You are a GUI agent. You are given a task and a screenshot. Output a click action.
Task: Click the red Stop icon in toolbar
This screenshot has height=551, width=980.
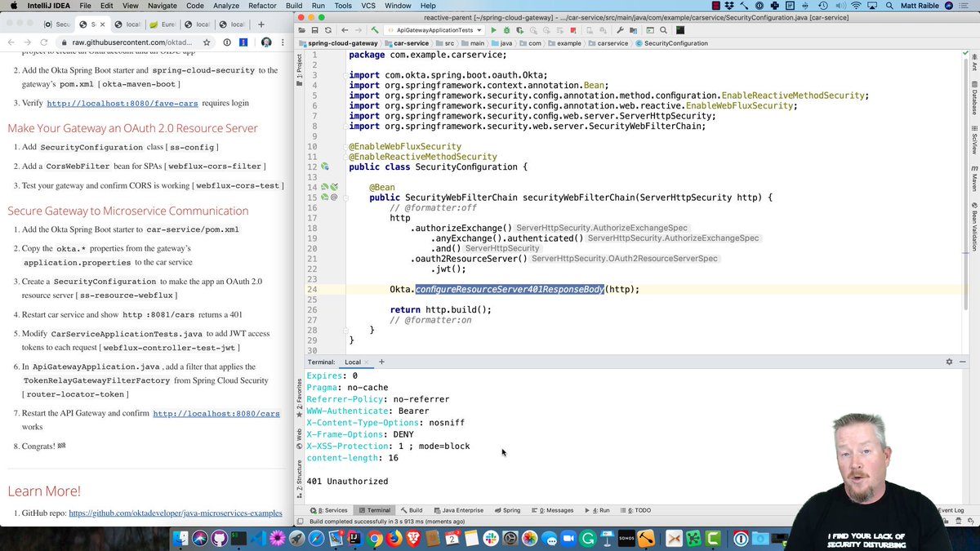[x=573, y=30]
